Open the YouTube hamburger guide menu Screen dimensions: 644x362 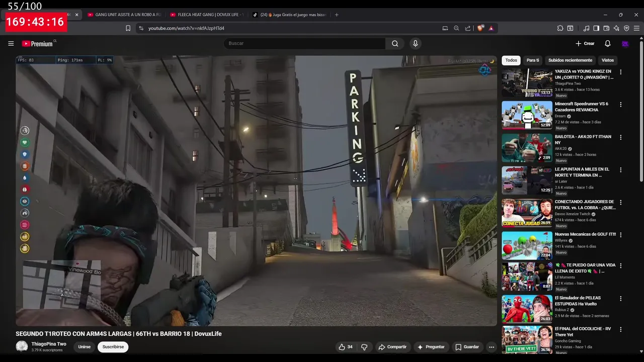(x=11, y=44)
